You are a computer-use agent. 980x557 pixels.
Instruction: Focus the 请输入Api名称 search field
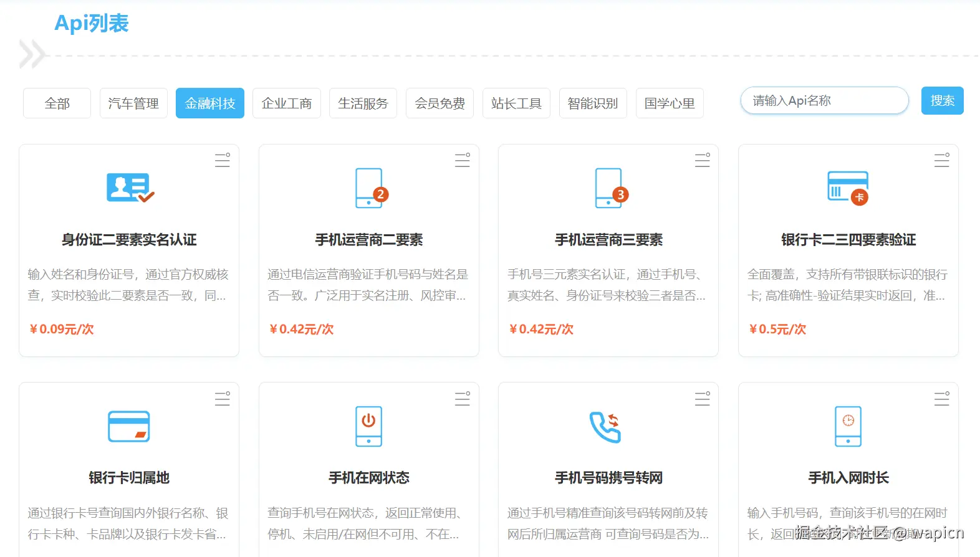pos(825,100)
